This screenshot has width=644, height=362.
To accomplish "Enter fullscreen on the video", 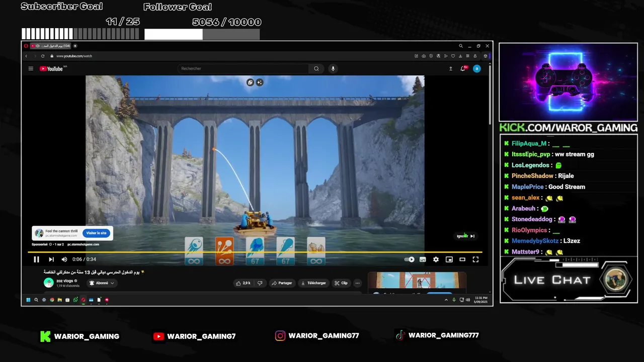I will point(475,259).
